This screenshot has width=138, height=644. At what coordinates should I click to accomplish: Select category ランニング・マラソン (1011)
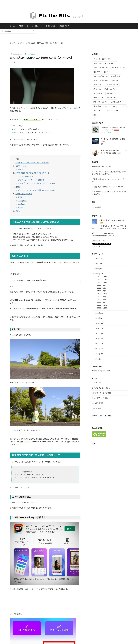coord(103,59)
